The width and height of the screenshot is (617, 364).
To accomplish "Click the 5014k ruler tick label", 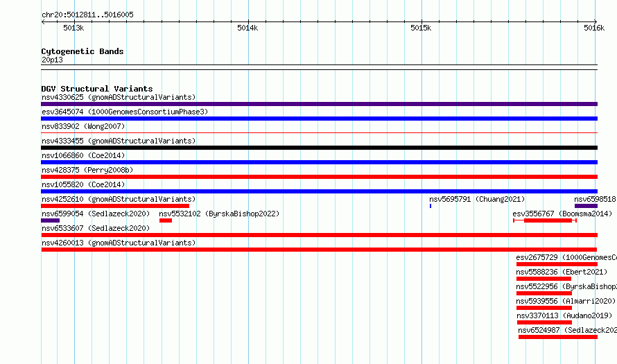I will [247, 28].
